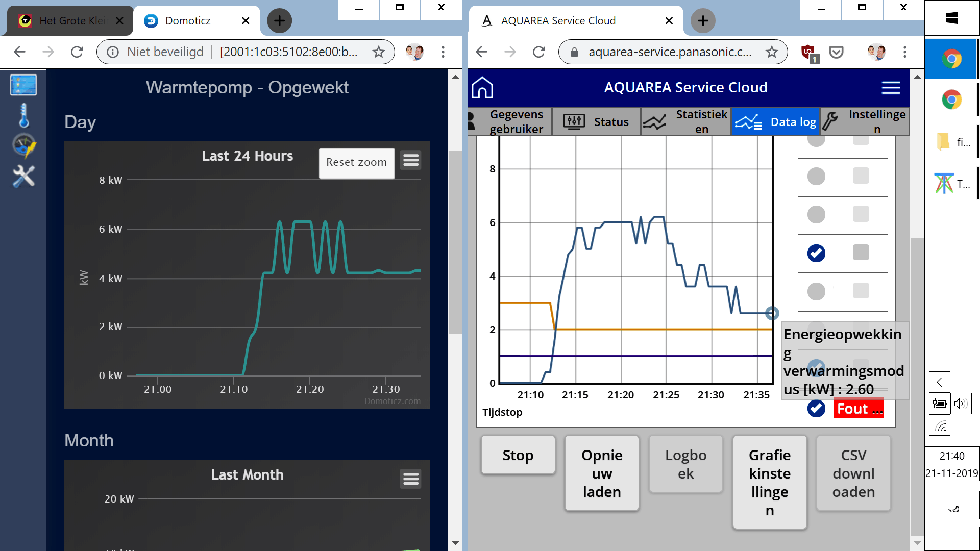Open the Domoticz dashboard icon in sidebar
The height and width of the screenshot is (551, 980).
point(23,85)
